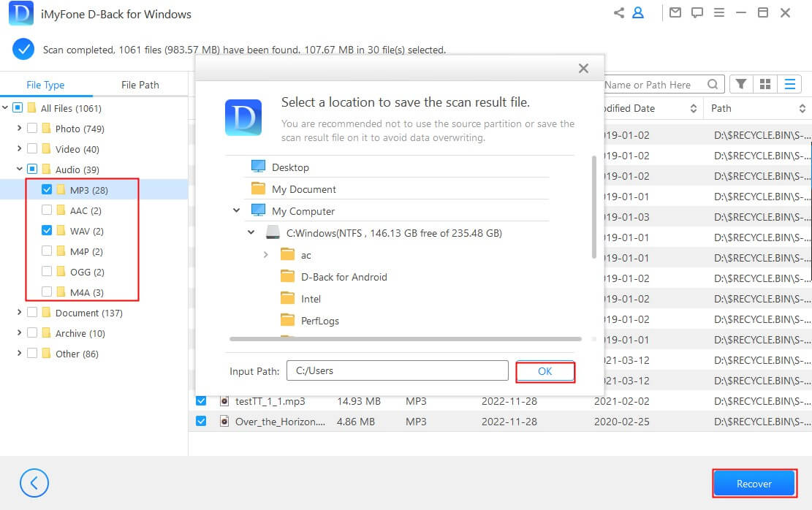Check the Archive (10) checkbox

tap(32, 332)
